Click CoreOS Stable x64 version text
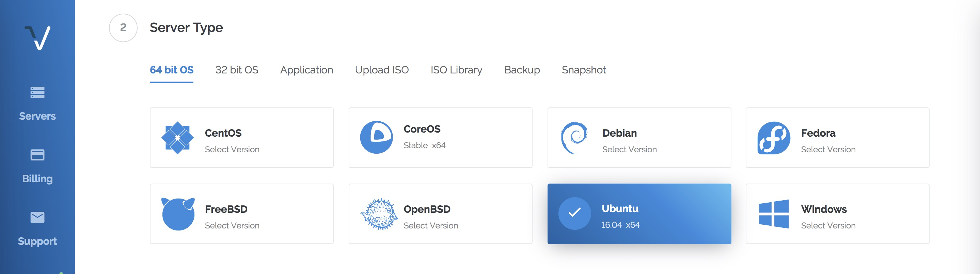 click(424, 145)
